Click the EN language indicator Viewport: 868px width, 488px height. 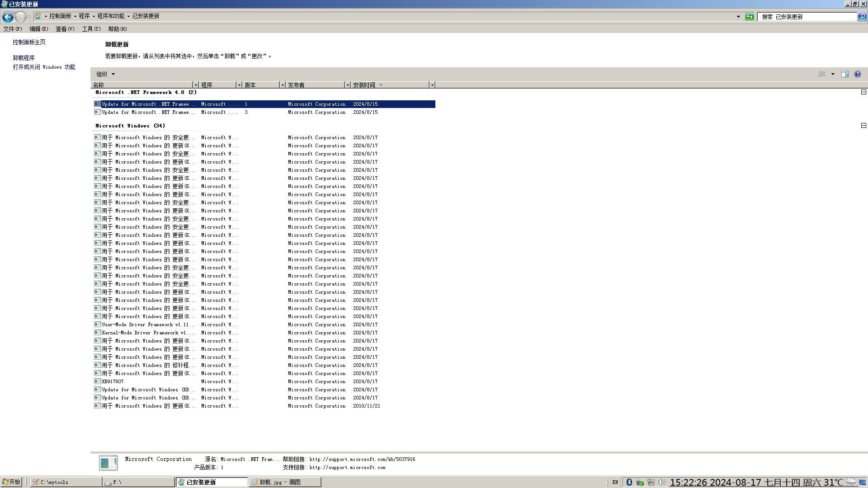point(615,482)
